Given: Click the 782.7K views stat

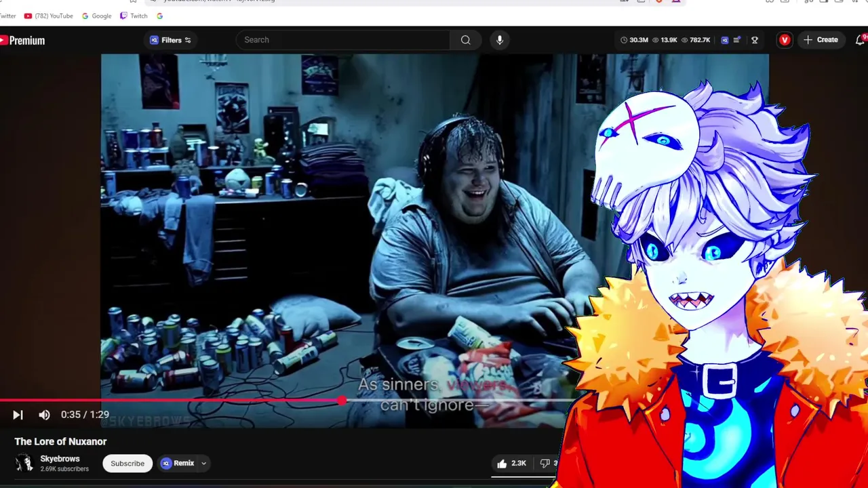Looking at the screenshot, I should click(696, 40).
